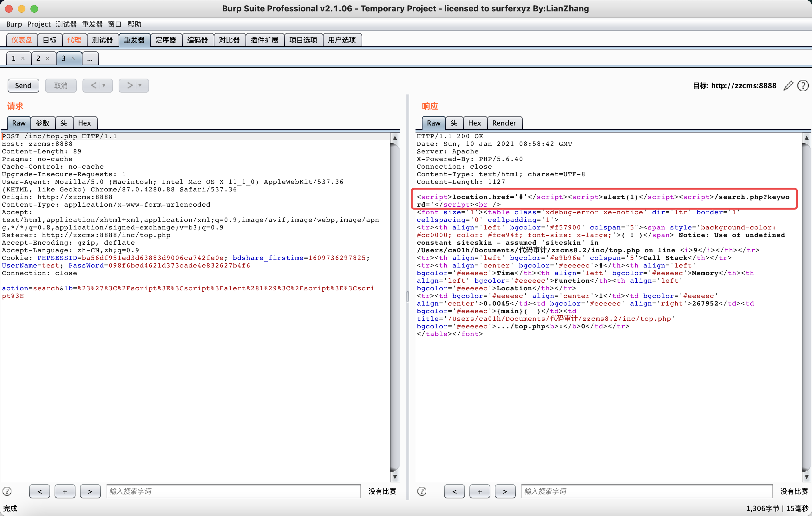Click the response search help icon
Screen dimensions: 812x516
(x=422, y=491)
